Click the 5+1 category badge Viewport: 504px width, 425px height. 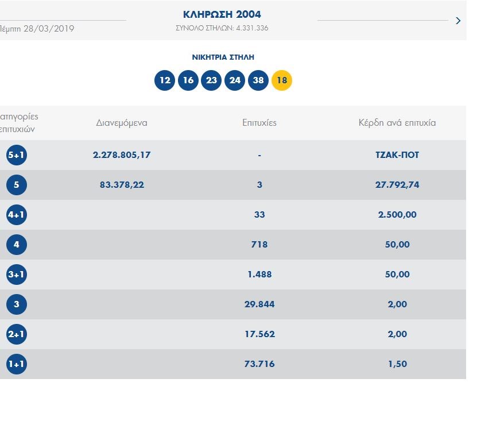coord(16,155)
